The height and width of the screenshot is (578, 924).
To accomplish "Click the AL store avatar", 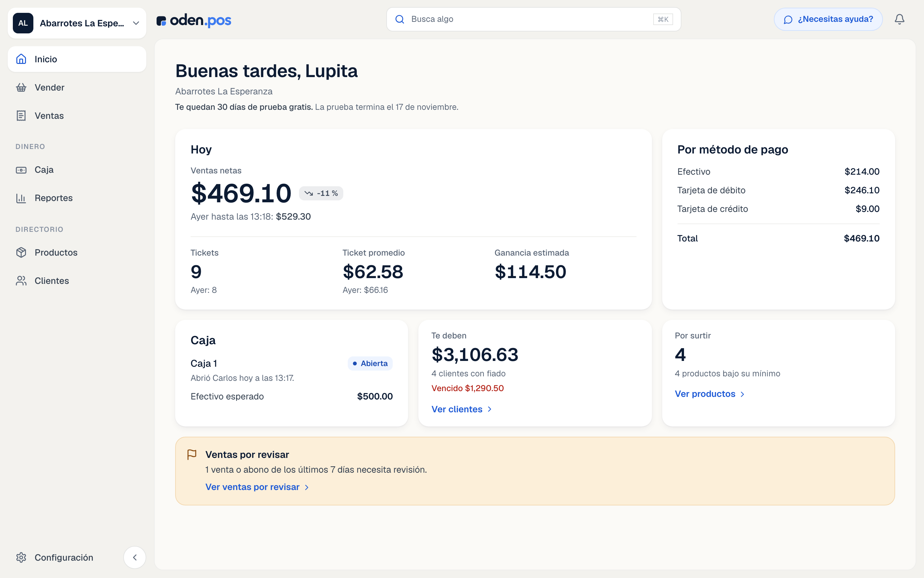I will click(23, 23).
